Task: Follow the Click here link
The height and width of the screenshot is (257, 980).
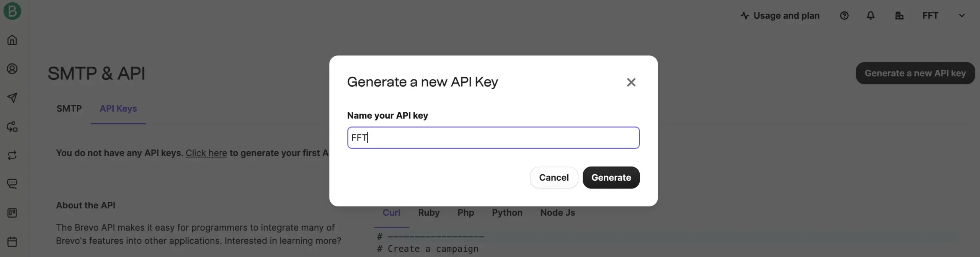Action: point(206,153)
